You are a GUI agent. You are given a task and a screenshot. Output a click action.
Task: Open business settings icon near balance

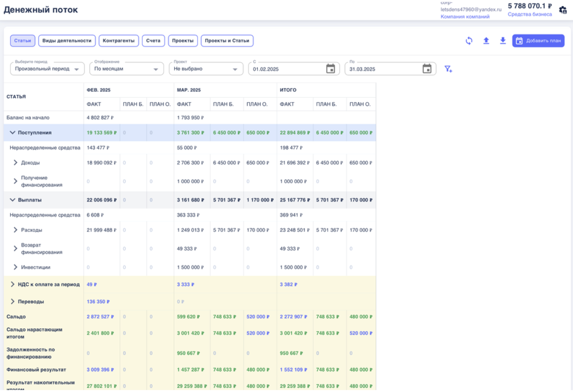[x=563, y=9]
